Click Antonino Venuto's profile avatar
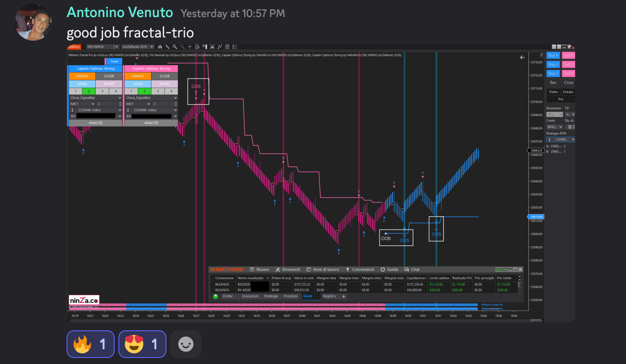 [33, 23]
